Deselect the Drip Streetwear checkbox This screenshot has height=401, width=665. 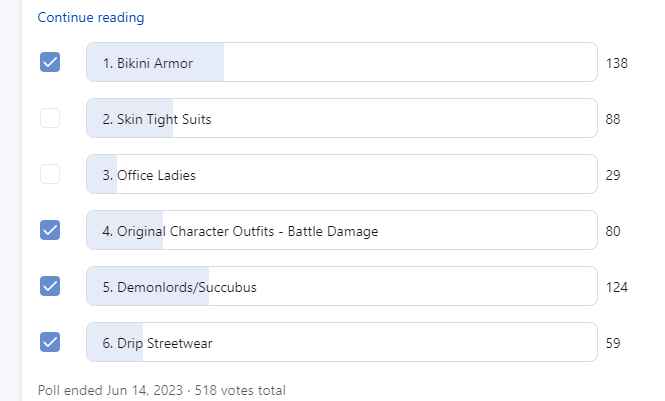[x=50, y=342]
